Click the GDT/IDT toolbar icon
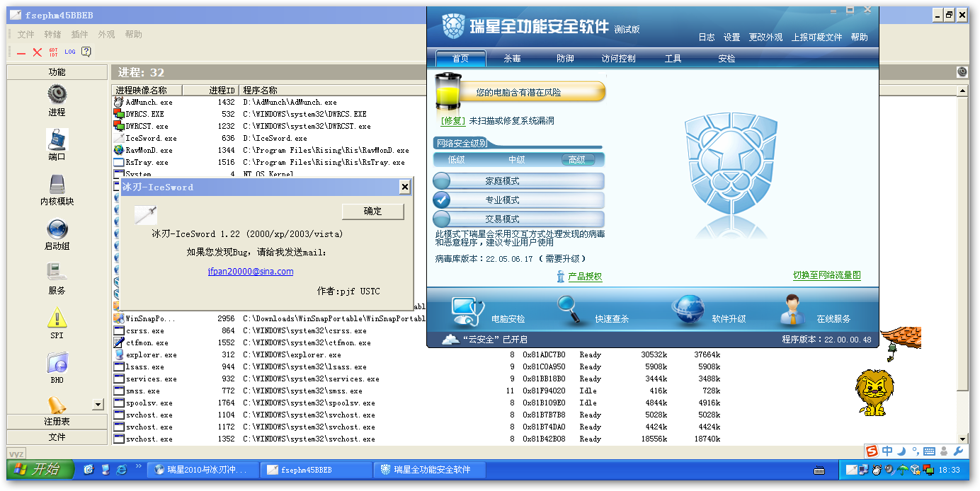Screen dimensions: 980x491 [54, 52]
